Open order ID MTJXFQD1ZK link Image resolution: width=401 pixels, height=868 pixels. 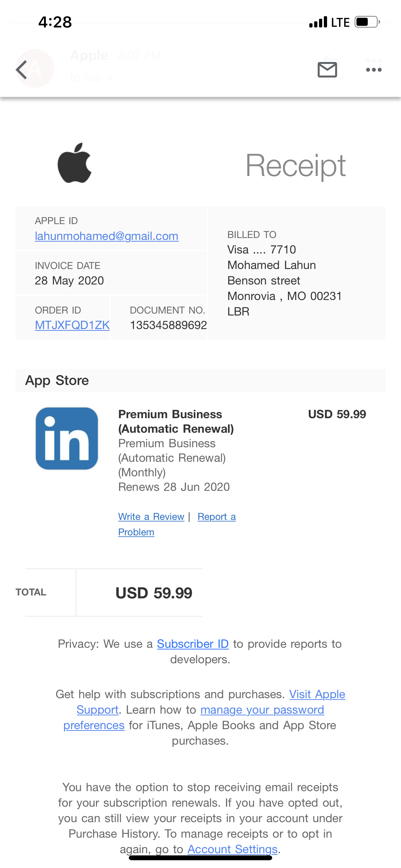pos(72,325)
